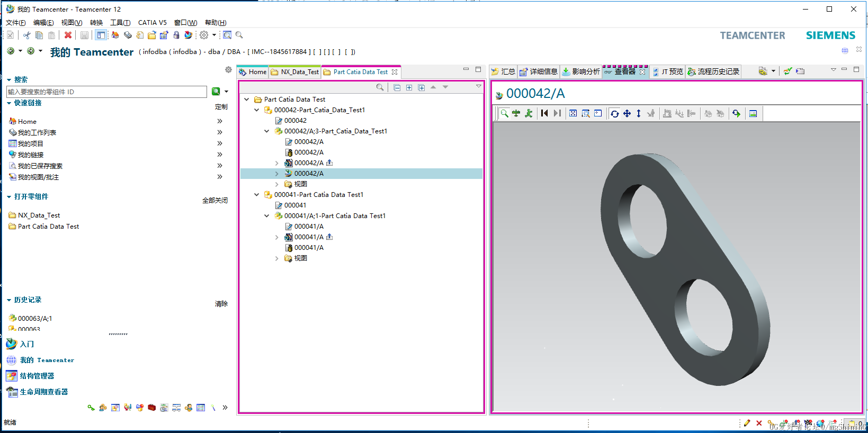
Task: Open the 文件(F) menu
Action: click(x=15, y=23)
